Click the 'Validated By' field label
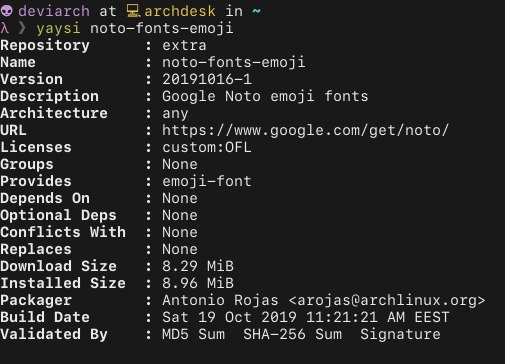 54,335
